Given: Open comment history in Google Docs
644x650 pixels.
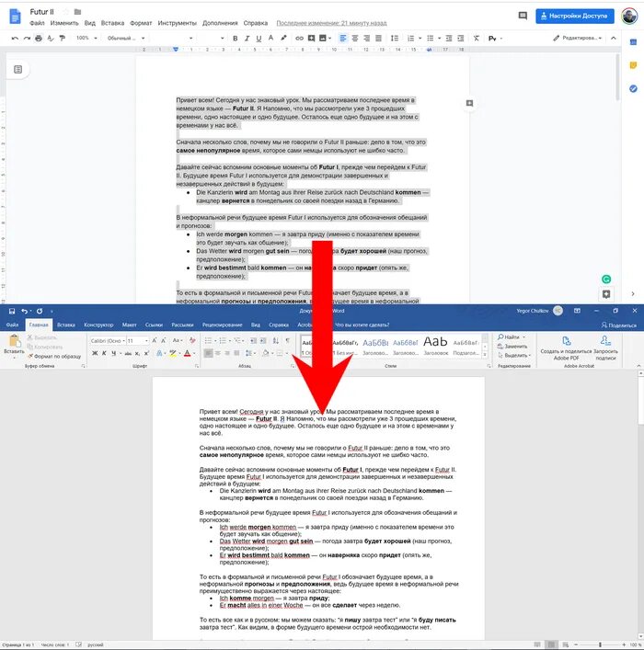Looking at the screenshot, I should (x=523, y=16).
